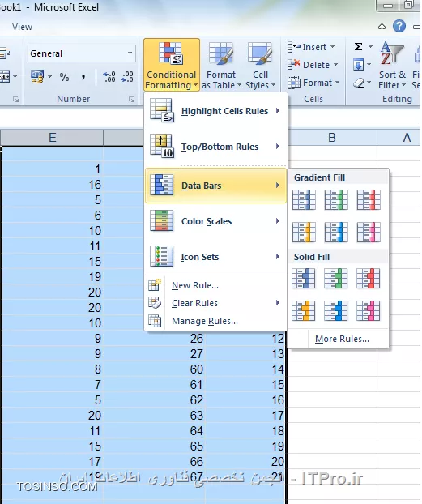Click the Insert cells icon

[293, 47]
